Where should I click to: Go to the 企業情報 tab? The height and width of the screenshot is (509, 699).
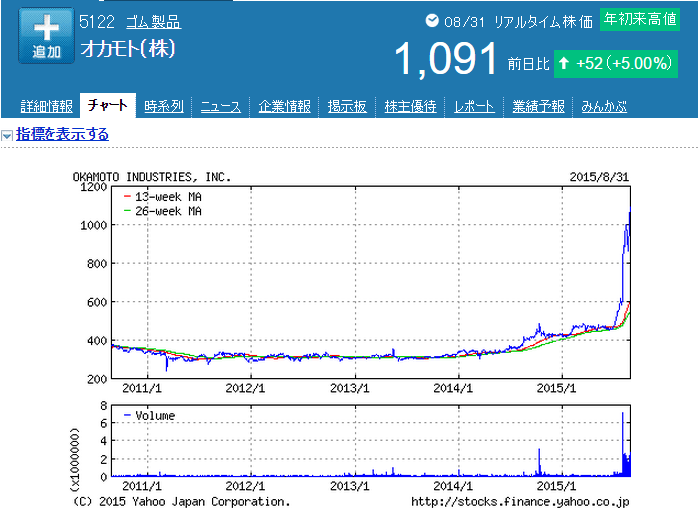284,107
